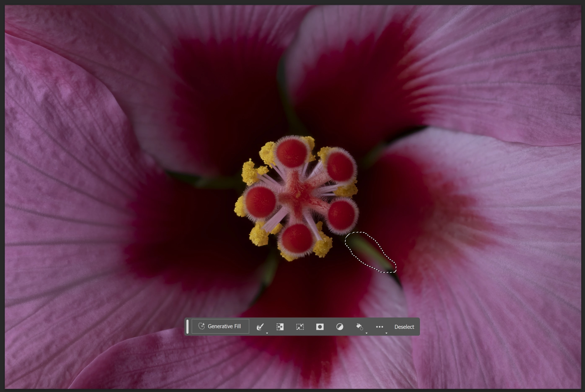The image size is (585, 392).
Task: Expand the arrow beside the paint bucket
Action: coord(367,333)
